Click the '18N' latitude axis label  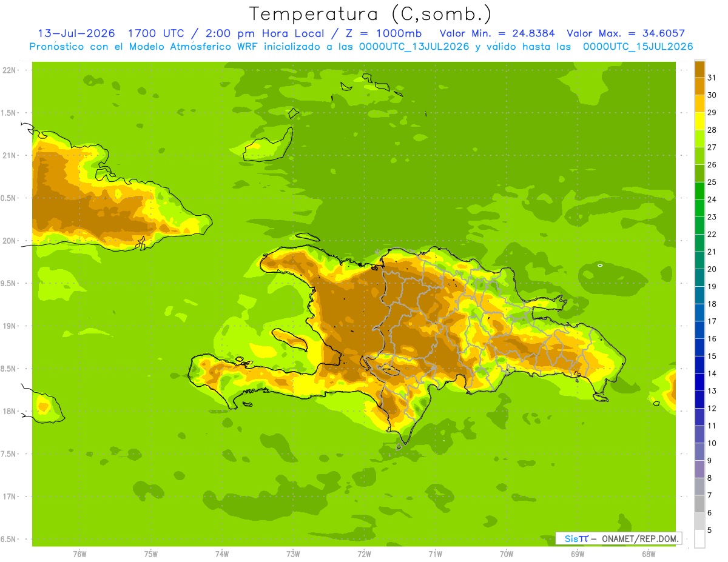click(8, 411)
